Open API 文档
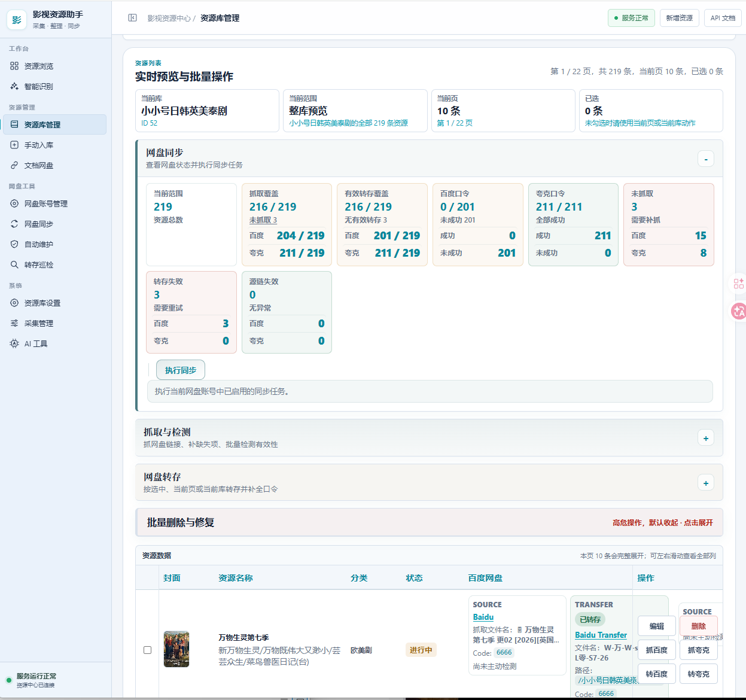 click(723, 18)
